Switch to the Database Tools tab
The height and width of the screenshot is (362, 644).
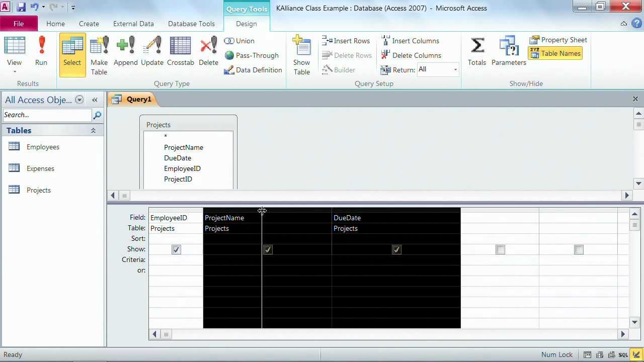191,24
